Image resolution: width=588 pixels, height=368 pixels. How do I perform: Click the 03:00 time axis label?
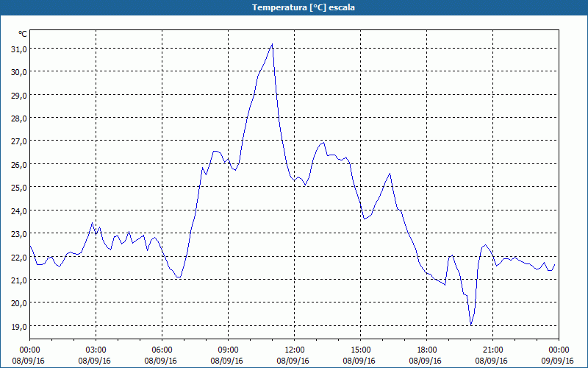[x=96, y=350]
